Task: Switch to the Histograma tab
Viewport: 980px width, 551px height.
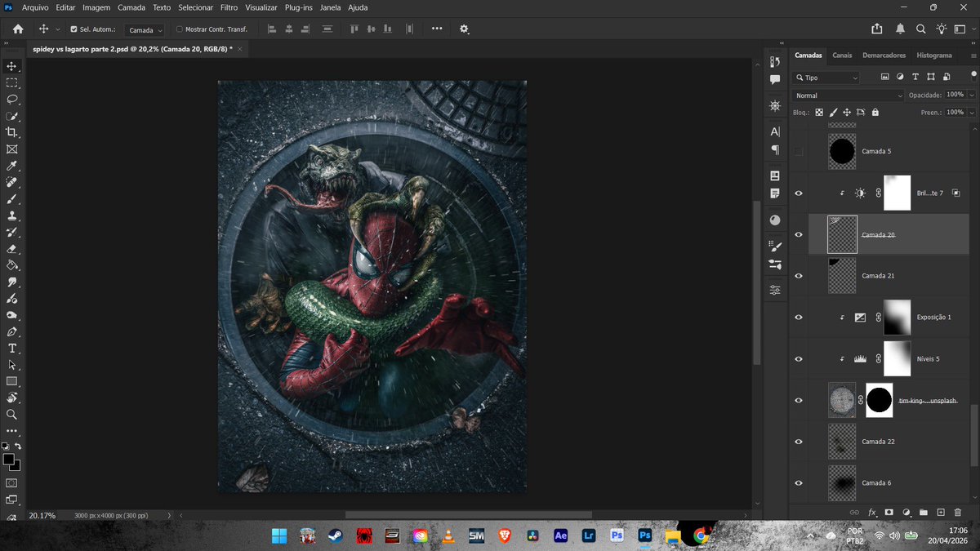Action: pyautogui.click(x=934, y=56)
